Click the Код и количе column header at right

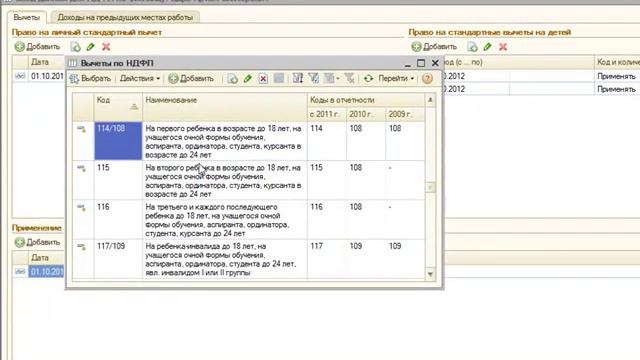point(618,62)
